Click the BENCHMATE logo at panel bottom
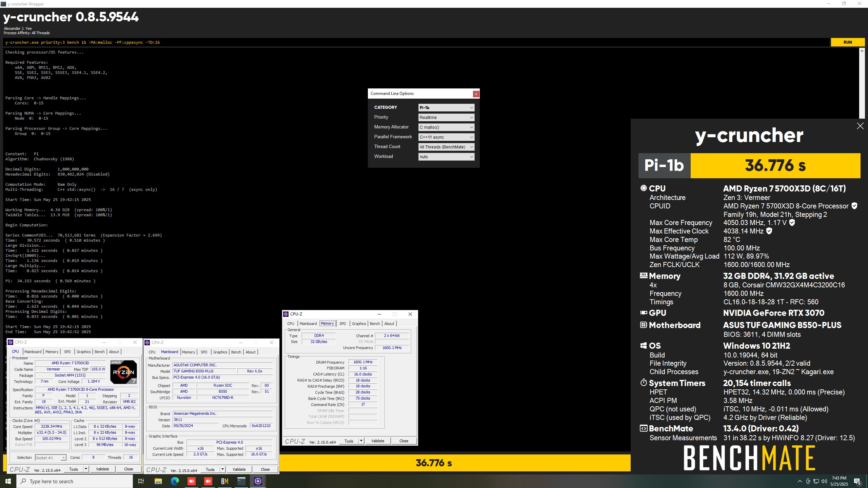Viewport: 868px width, 488px height. point(749,458)
